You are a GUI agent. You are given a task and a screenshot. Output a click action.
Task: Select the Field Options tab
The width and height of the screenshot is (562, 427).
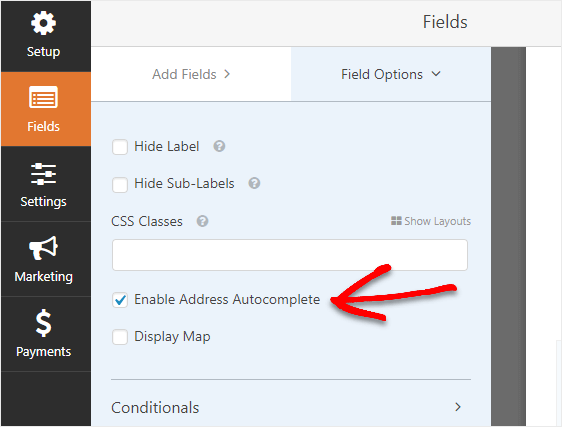coord(391,74)
